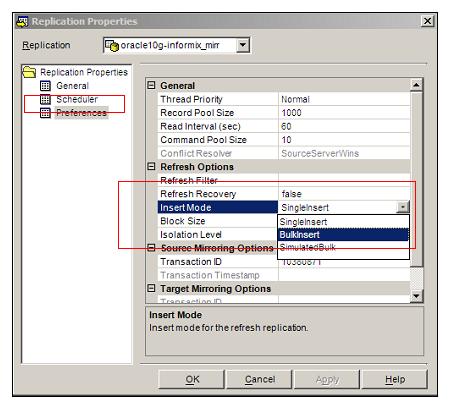Collapse the General section

pos(151,85)
